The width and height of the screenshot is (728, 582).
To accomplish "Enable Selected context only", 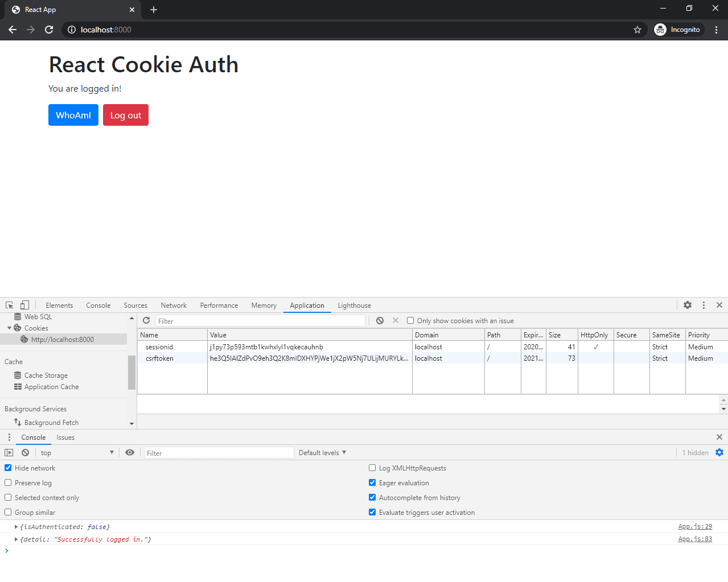I will [x=8, y=497].
